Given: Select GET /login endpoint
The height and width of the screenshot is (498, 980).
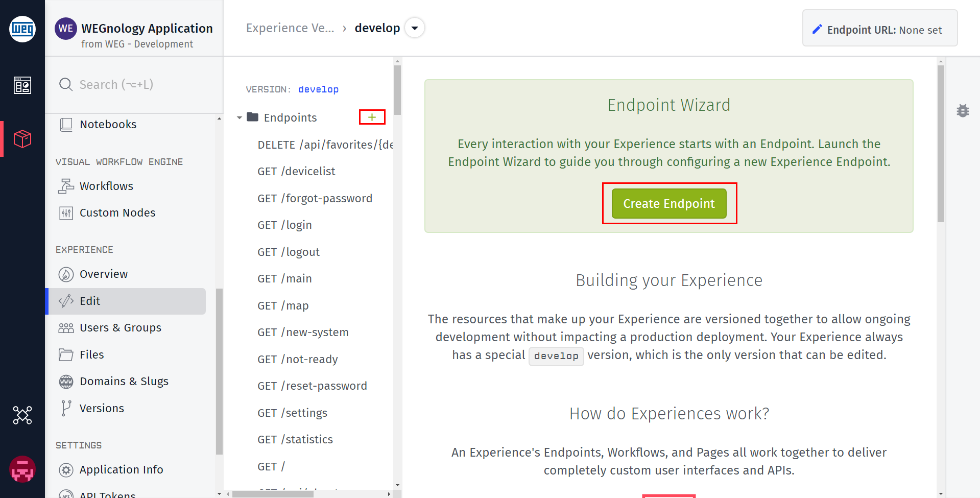Looking at the screenshot, I should point(284,225).
